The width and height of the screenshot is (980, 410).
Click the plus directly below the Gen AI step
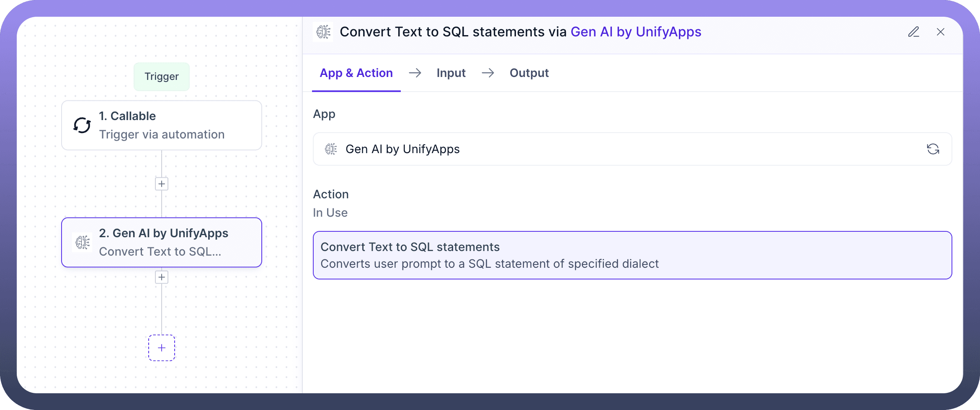162,277
